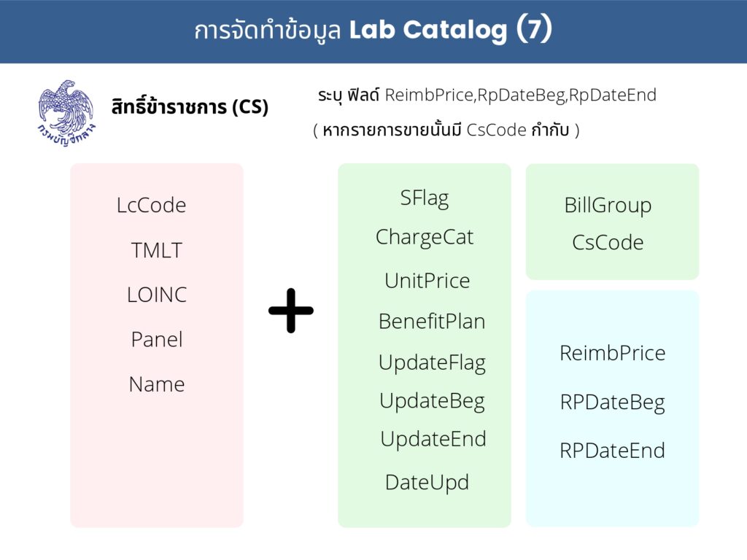Click the BillGroup field text

coord(608,206)
